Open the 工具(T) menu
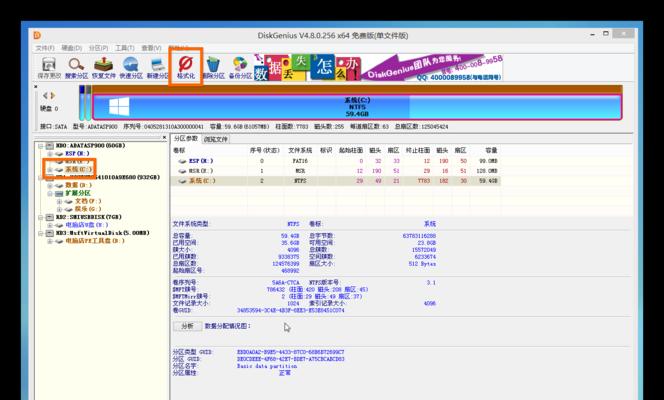The height and width of the screenshot is (400, 664). (125, 48)
